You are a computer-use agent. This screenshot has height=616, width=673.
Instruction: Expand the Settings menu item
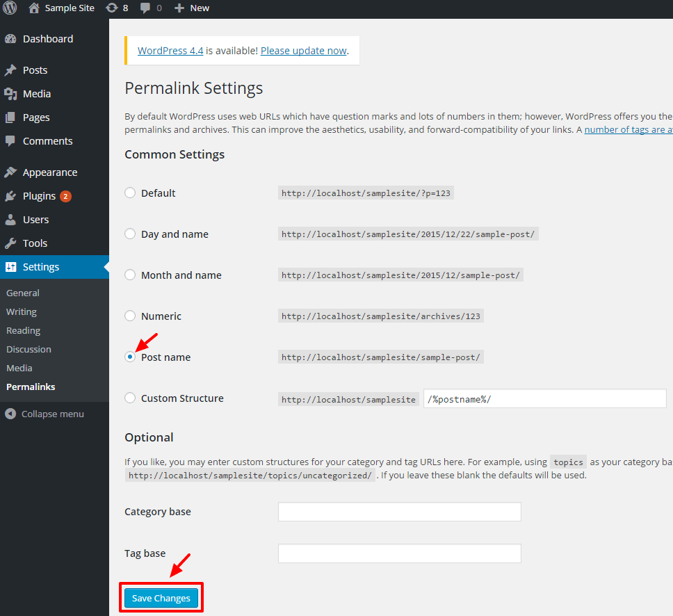click(x=41, y=267)
